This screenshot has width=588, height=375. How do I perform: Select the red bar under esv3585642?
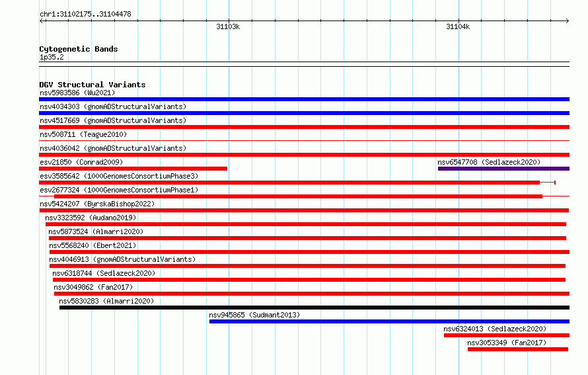click(289, 183)
